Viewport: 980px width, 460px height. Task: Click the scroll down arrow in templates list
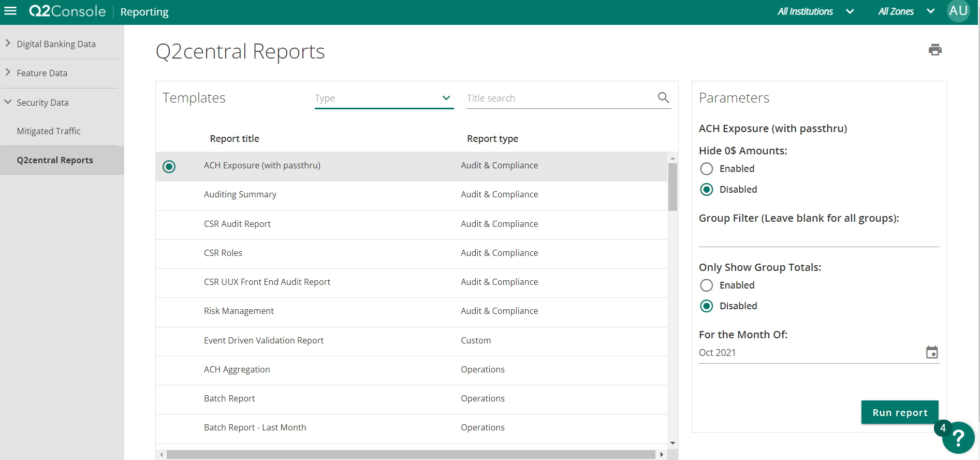pos(672,443)
